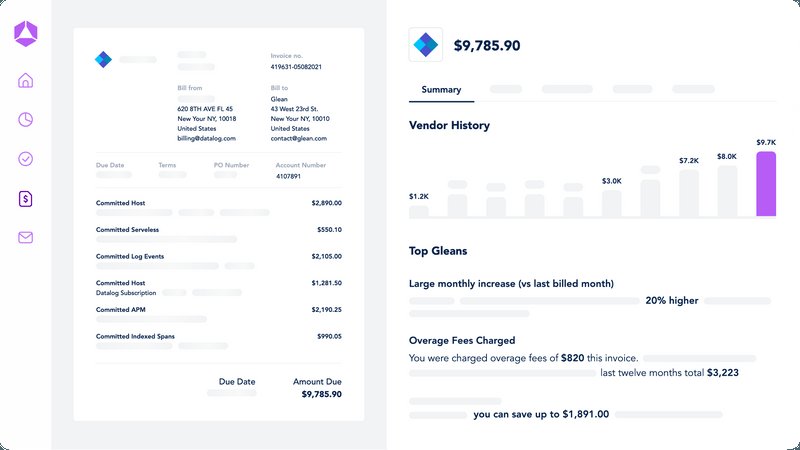The width and height of the screenshot is (800, 450).
Task: Open the Home icon in sidebar
Action: pyautogui.click(x=26, y=81)
